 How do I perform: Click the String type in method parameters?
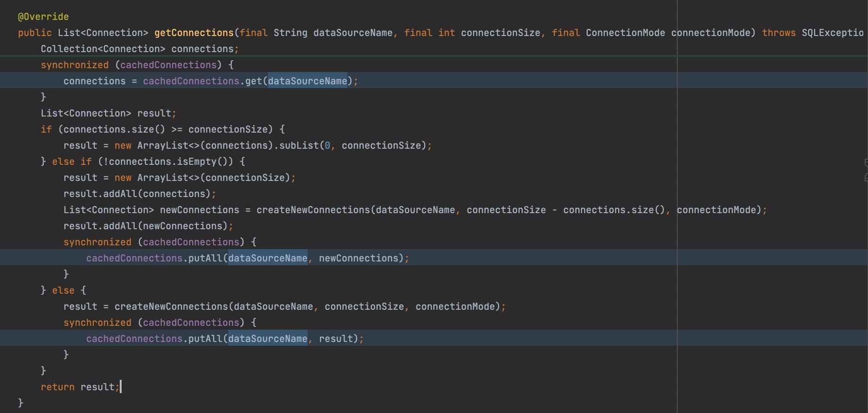tap(290, 33)
